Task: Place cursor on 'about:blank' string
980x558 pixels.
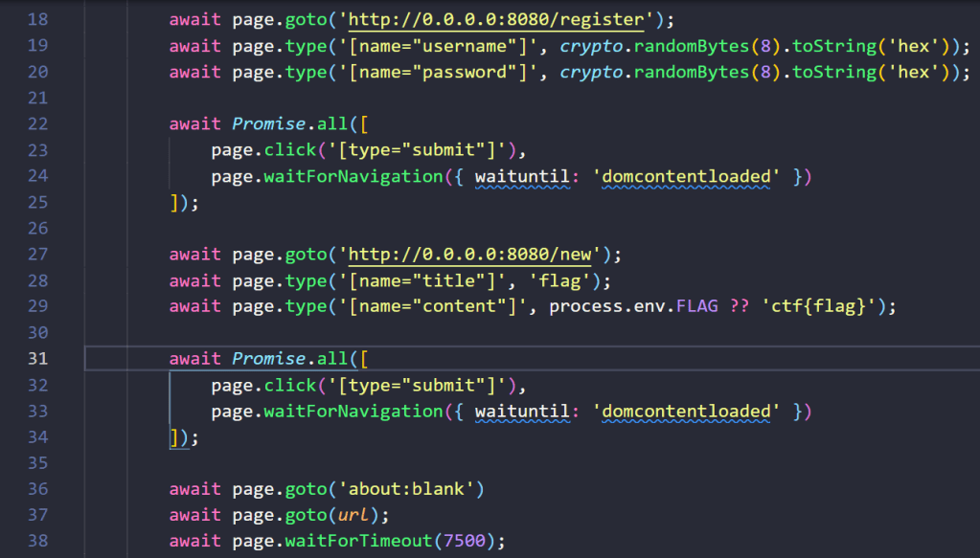Action: point(406,489)
